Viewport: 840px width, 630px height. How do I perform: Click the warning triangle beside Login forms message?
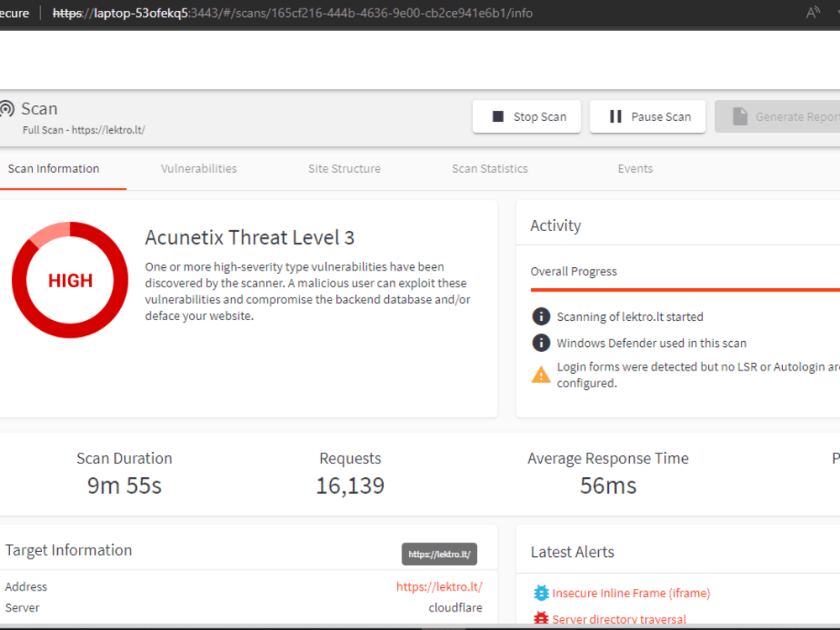pyautogui.click(x=541, y=375)
